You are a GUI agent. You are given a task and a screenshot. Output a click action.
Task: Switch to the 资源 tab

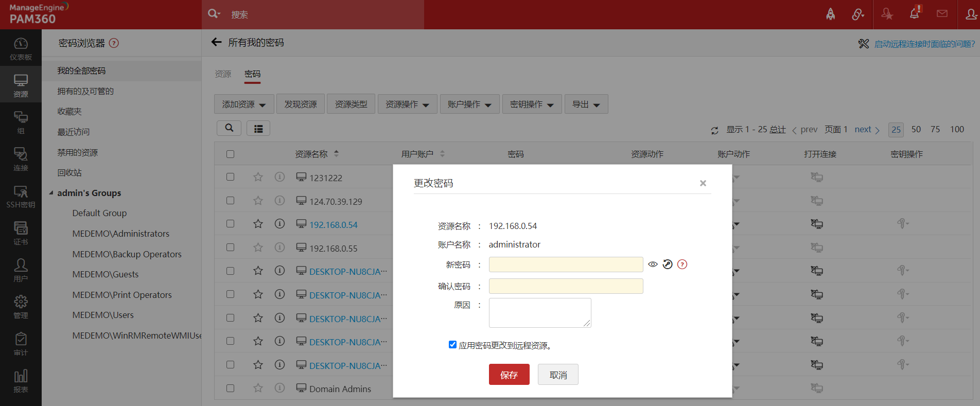(x=223, y=74)
